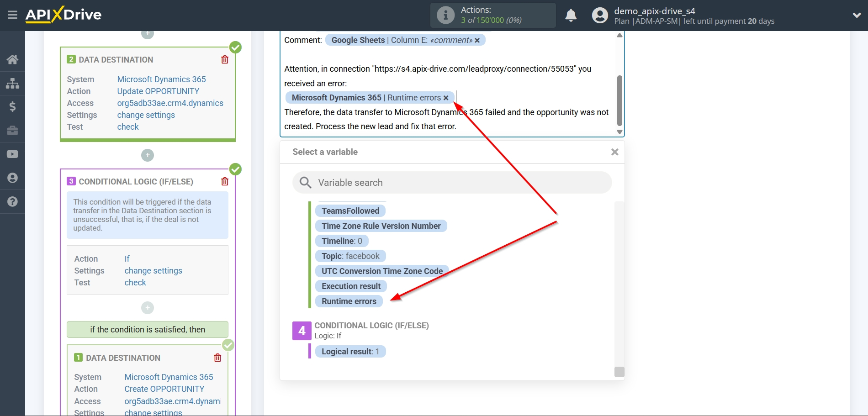Open billing dollar icon in sidebar
This screenshot has height=416, width=868.
click(12, 107)
